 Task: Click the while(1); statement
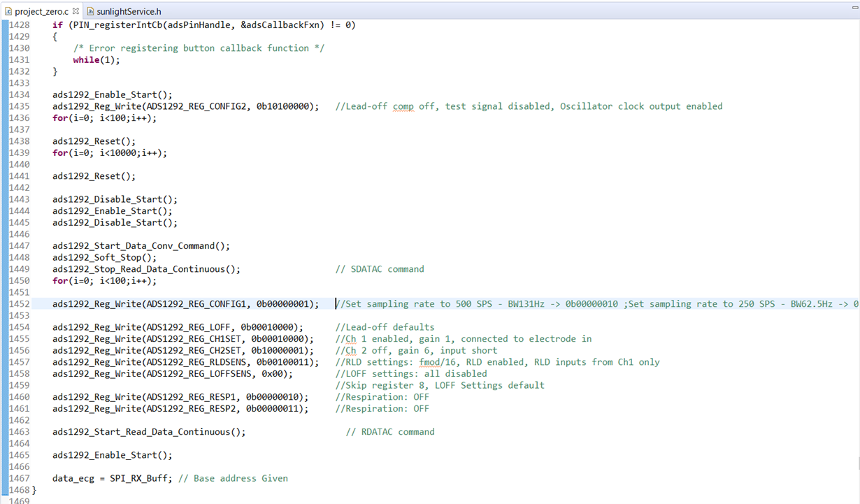click(x=96, y=59)
